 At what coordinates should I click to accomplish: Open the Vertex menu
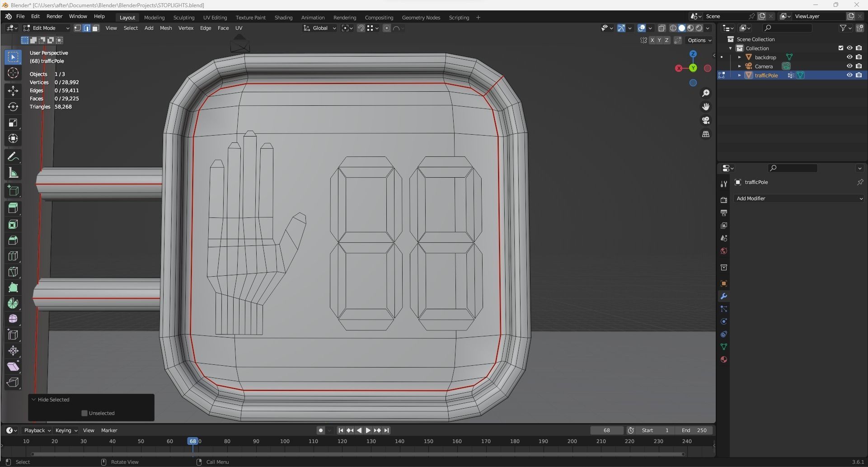coord(186,28)
